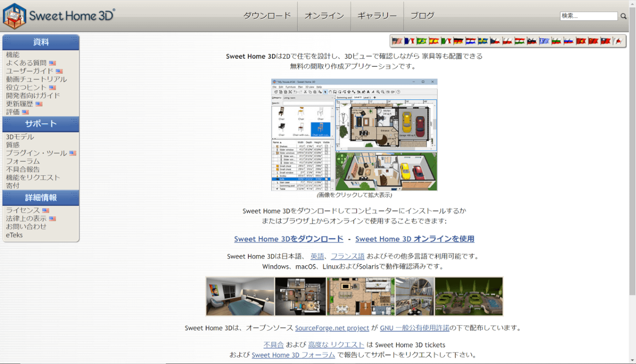Visit the eTeks sidebar link
636x364 pixels.
[x=14, y=235]
